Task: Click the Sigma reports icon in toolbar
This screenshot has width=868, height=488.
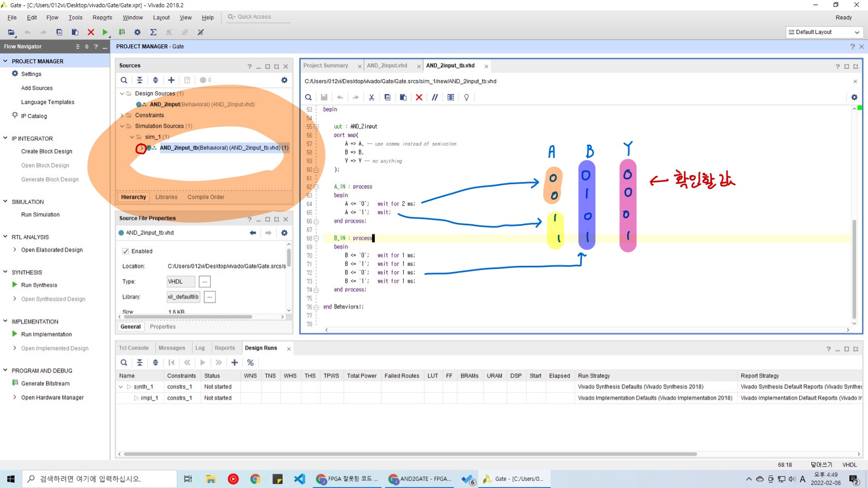Action: [x=153, y=32]
